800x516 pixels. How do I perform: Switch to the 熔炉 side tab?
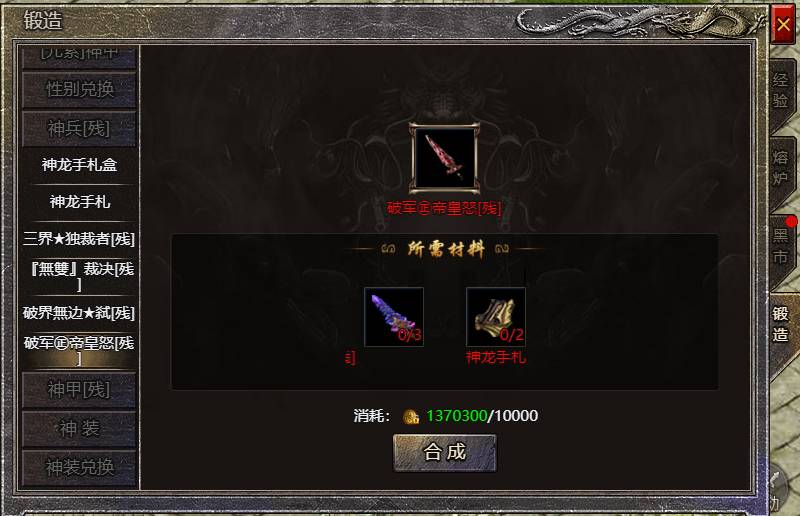[781, 168]
